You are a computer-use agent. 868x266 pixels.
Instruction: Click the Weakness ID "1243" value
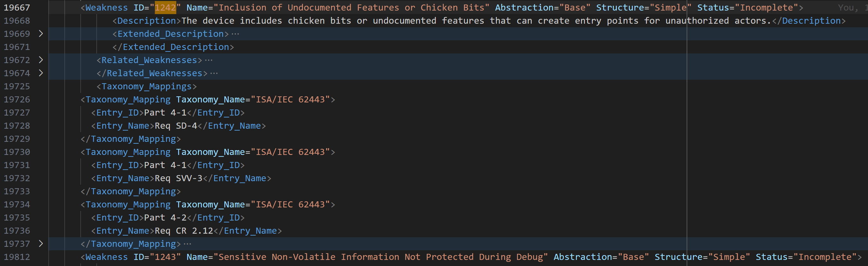[x=165, y=257]
